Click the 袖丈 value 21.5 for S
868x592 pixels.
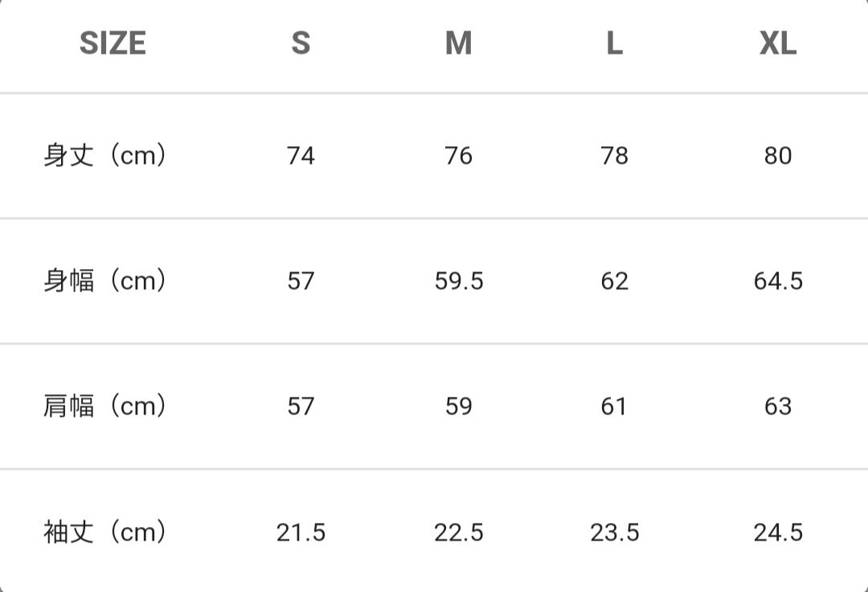[301, 533]
